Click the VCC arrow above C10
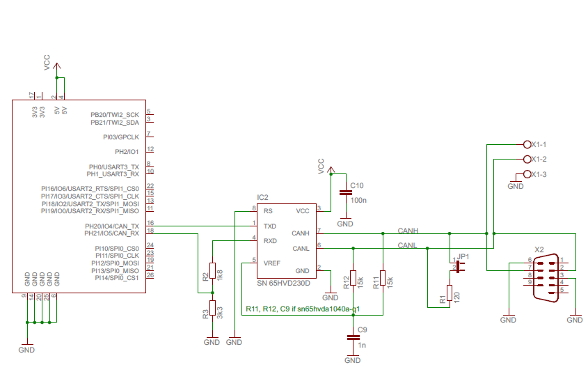The image size is (588, 372). pyautogui.click(x=331, y=169)
